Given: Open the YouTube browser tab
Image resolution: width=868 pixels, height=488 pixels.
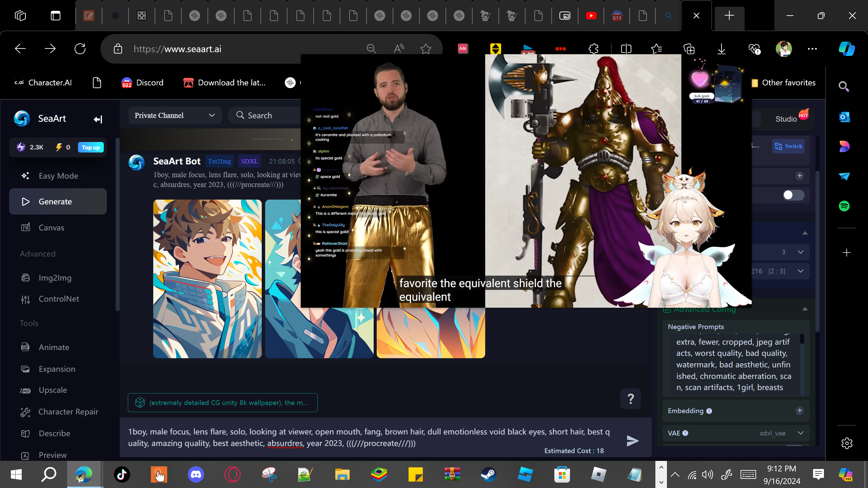Looking at the screenshot, I should 591,16.
